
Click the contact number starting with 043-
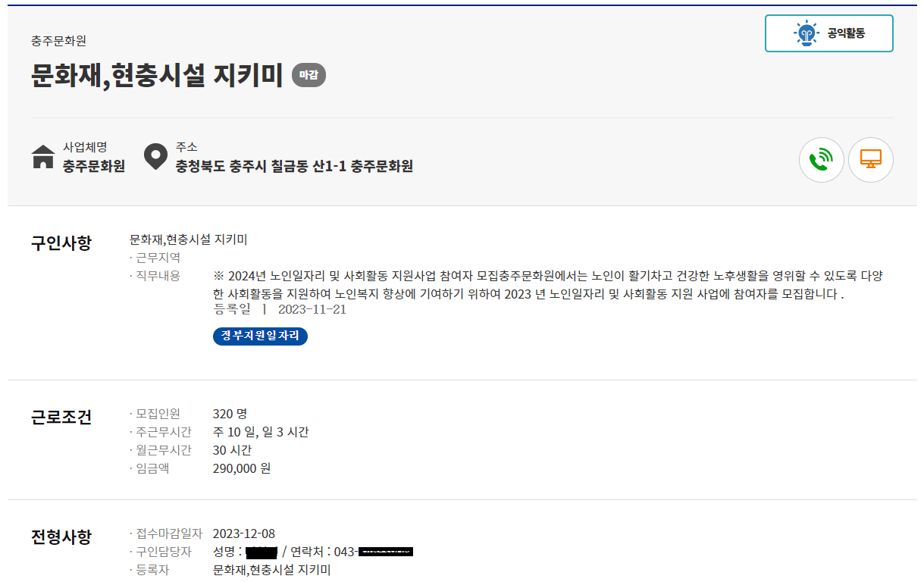coord(374,552)
